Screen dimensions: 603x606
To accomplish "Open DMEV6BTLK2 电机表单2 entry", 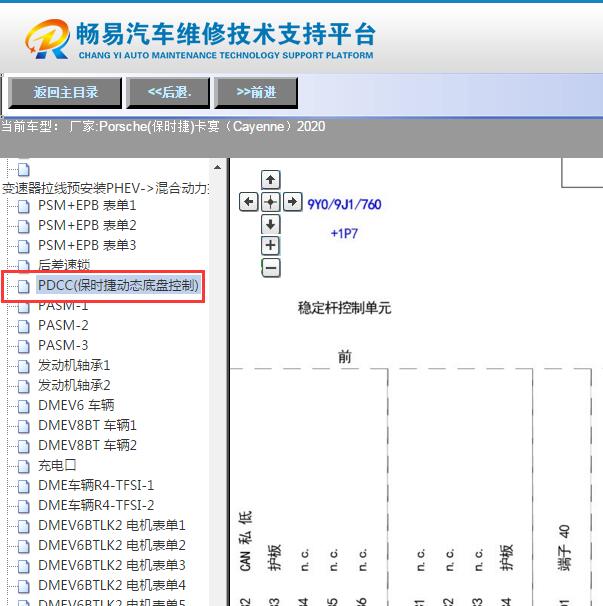I will [x=112, y=545].
